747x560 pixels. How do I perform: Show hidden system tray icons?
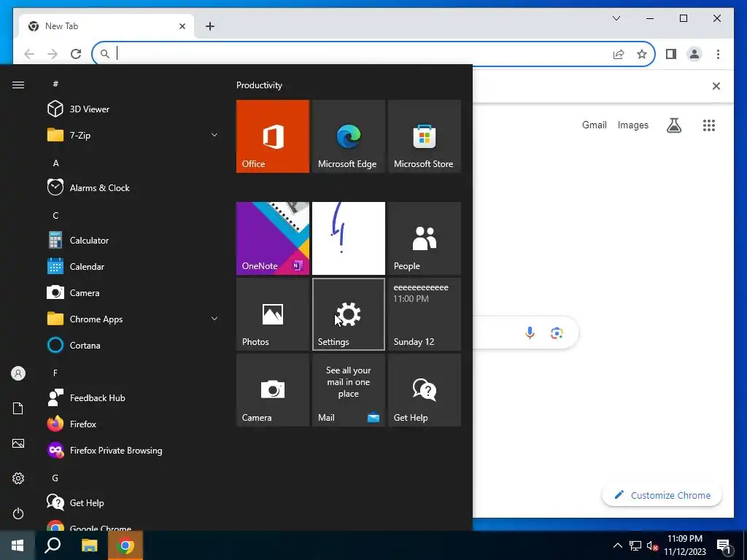coord(617,545)
